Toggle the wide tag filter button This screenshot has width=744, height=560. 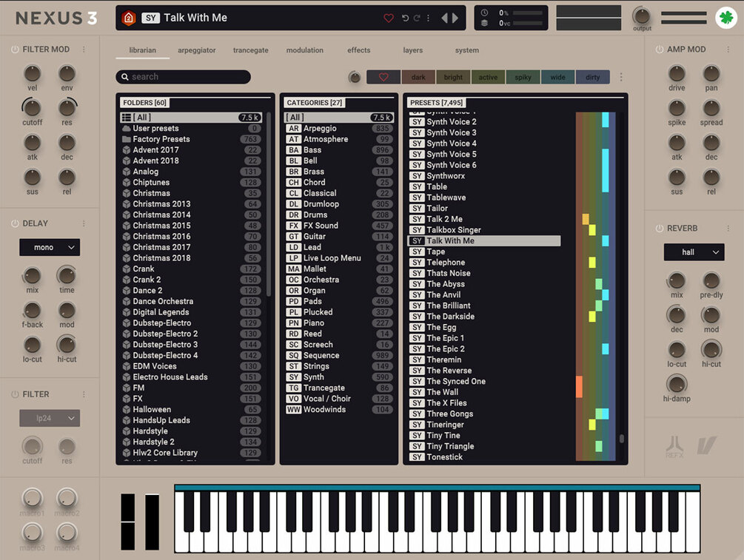point(558,77)
